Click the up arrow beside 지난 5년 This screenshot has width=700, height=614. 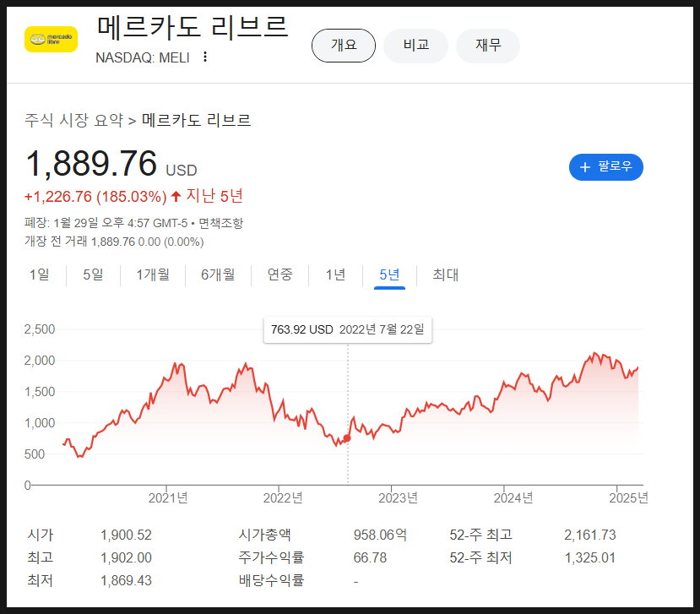coord(176,196)
